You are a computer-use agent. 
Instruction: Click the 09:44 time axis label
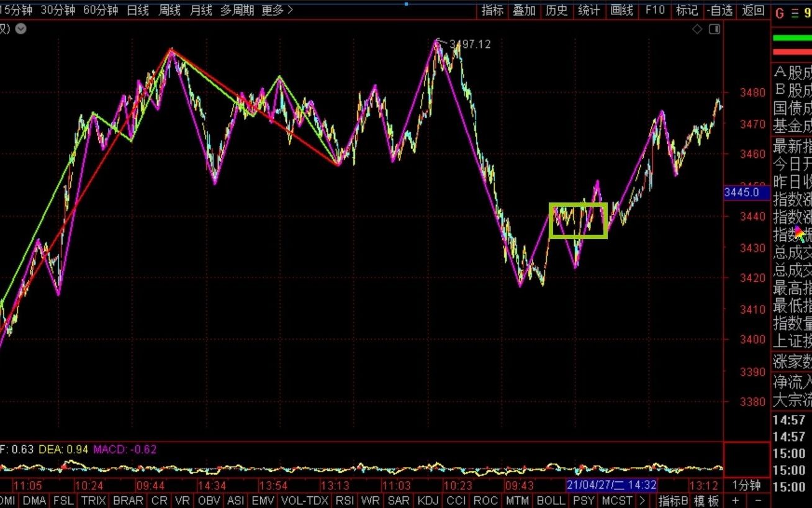click(x=151, y=485)
